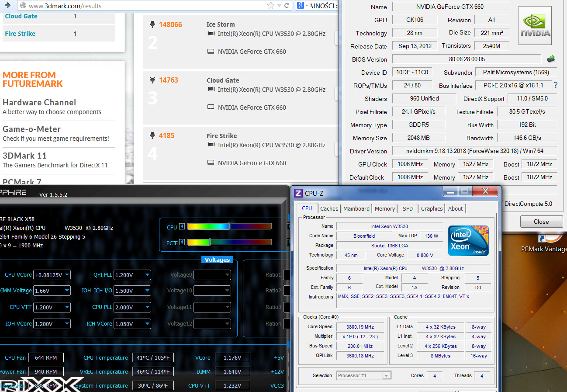Click the NVIDIA logo in GPU-Z
Screen dimensions: 567x392
click(535, 25)
